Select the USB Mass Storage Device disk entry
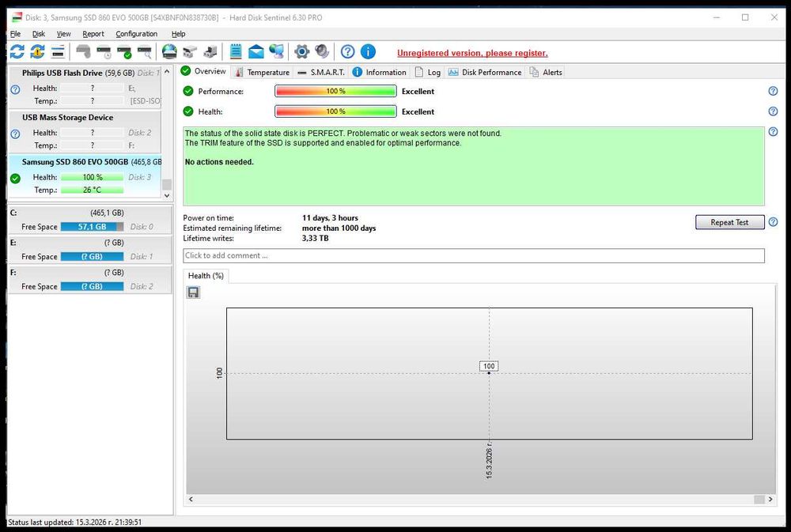Screen dimensions: 791x532 pyautogui.click(x=85, y=131)
